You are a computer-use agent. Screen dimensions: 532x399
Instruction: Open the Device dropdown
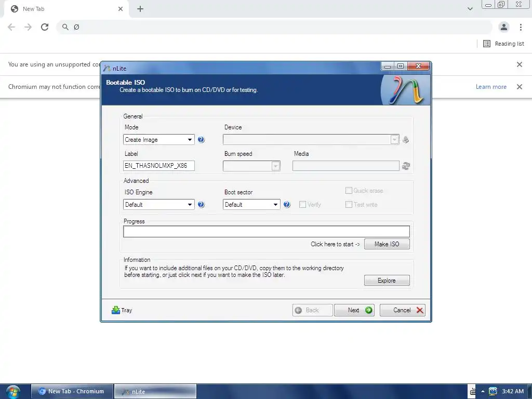click(311, 139)
